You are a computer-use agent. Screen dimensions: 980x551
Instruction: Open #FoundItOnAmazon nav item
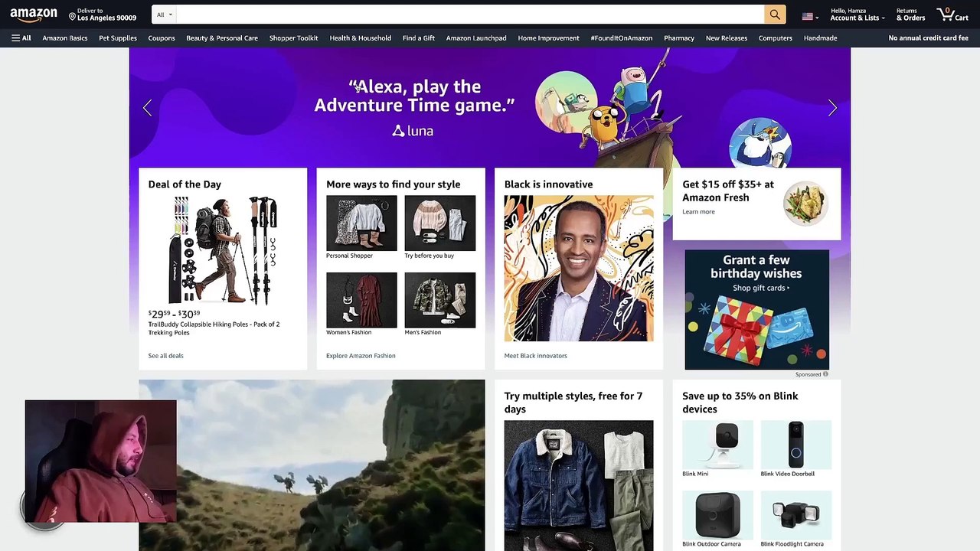(x=622, y=37)
